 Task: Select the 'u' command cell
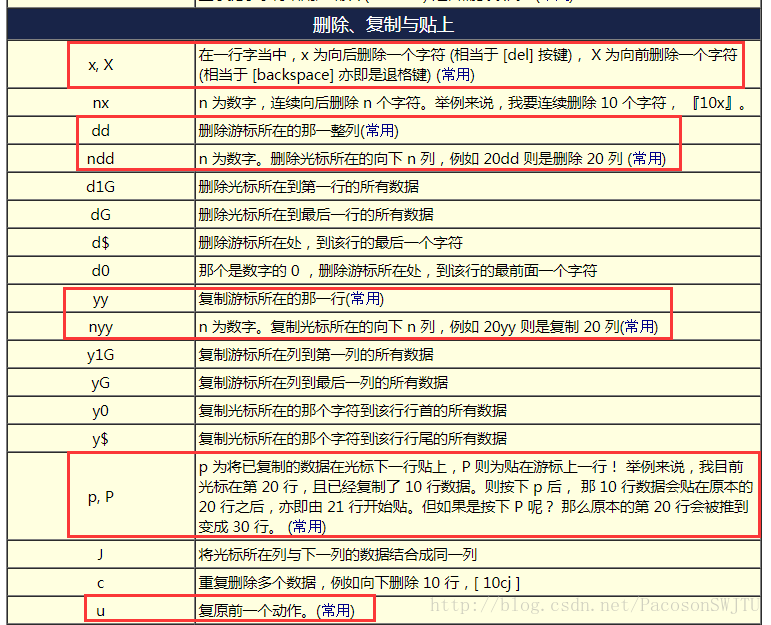pos(101,611)
